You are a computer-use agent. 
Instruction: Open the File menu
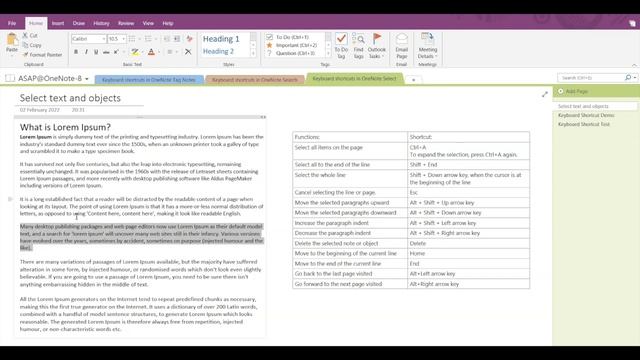click(x=12, y=23)
